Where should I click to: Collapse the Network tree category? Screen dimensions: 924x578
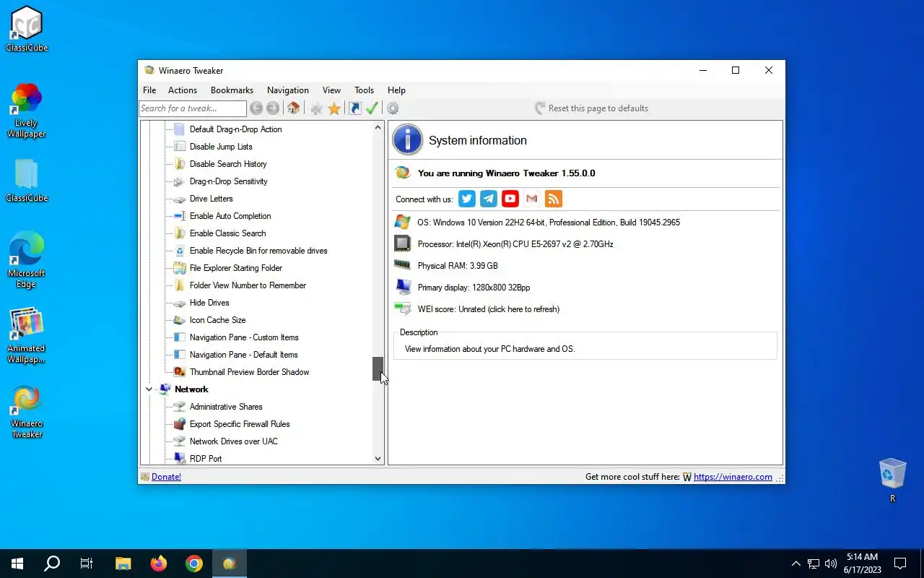pos(149,389)
